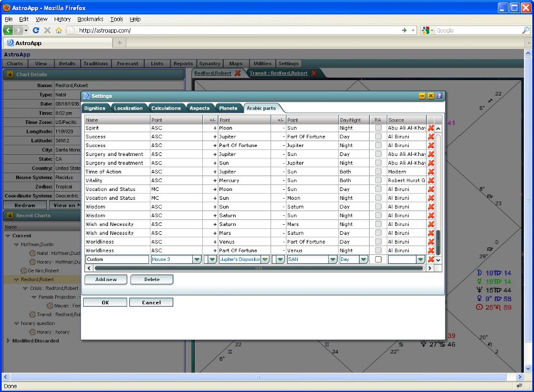Viewport: 534px width, 392px height.
Task: Toggle RA checkbox for the Spirit row
Action: point(378,128)
